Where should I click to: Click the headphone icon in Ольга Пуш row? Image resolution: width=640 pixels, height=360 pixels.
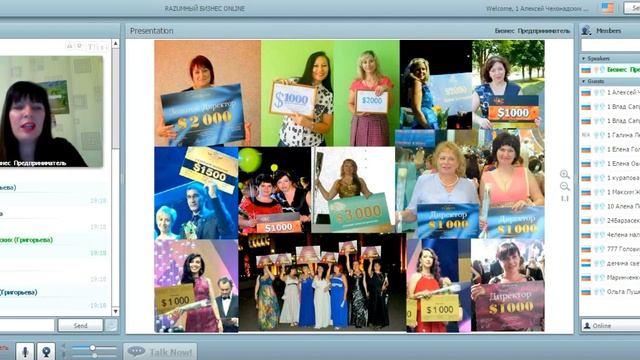[x=602, y=292]
